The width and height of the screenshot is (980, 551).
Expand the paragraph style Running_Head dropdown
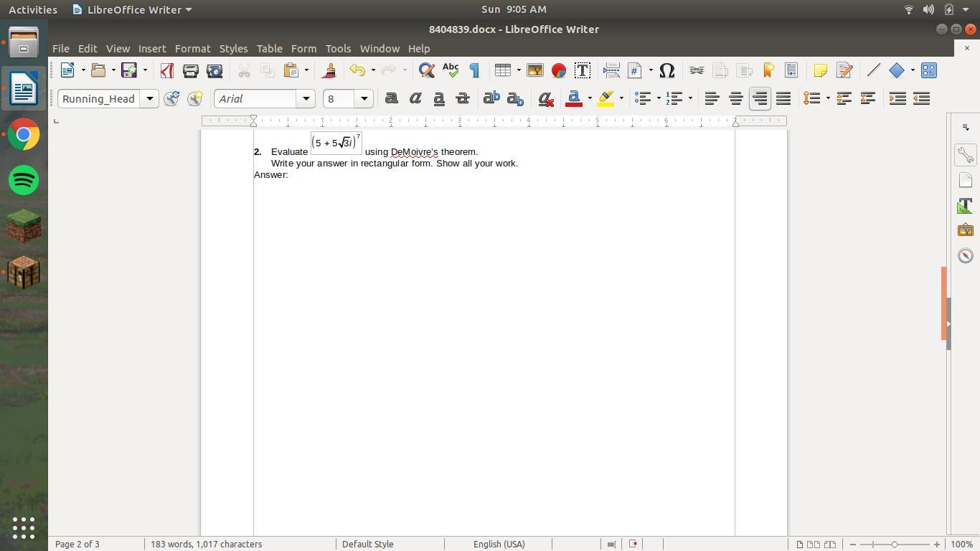pos(149,98)
